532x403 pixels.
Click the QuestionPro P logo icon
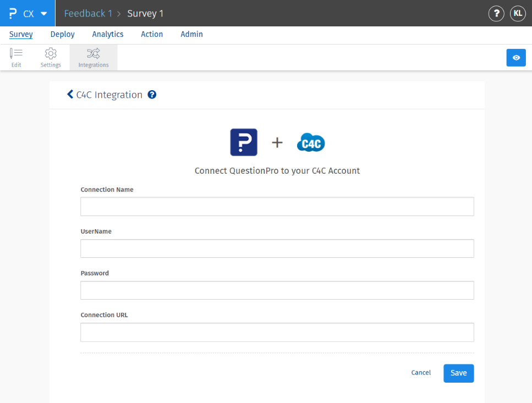[x=13, y=13]
